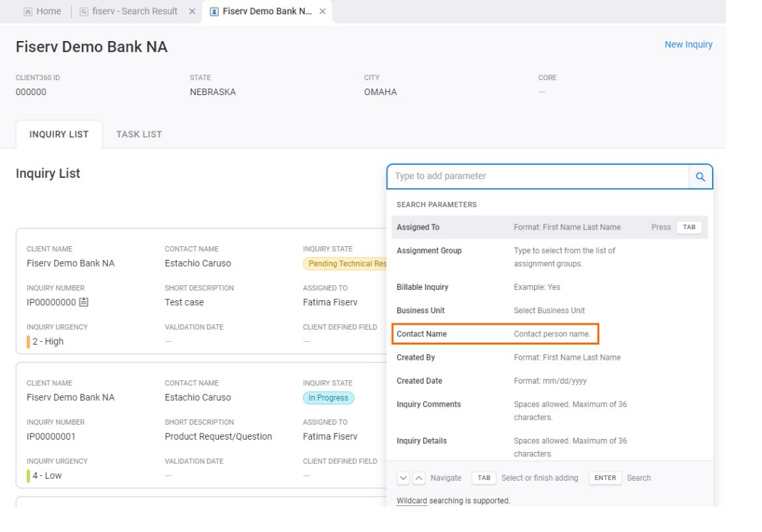762x532 pixels.
Task: Click the search result tab magnifier icon
Action: click(x=84, y=11)
